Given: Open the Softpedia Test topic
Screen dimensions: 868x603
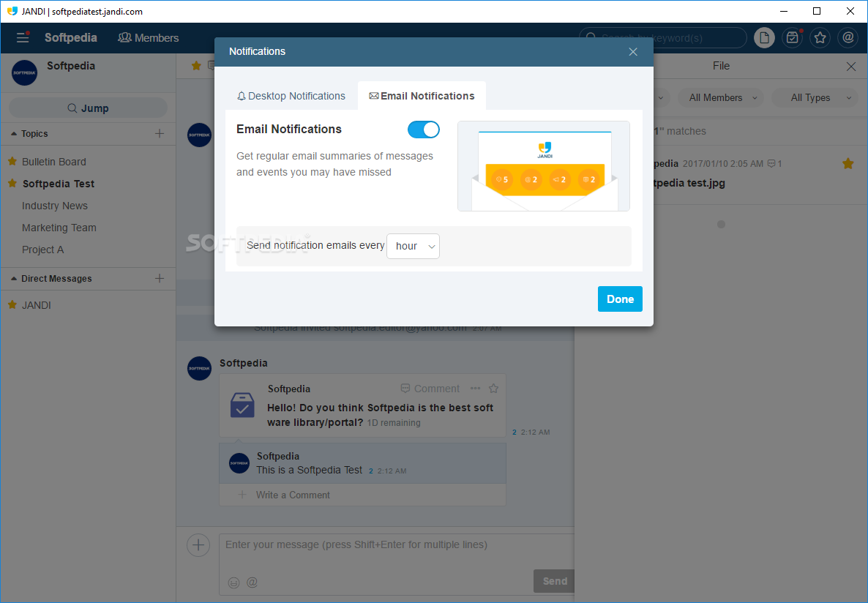Looking at the screenshot, I should (x=58, y=184).
